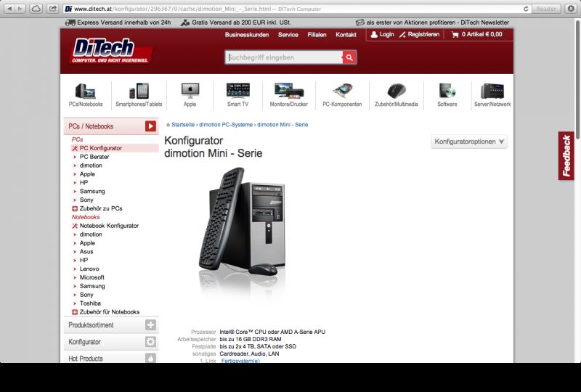Go back with the Safari back arrow
This screenshot has height=392, width=581.
click(x=9, y=9)
